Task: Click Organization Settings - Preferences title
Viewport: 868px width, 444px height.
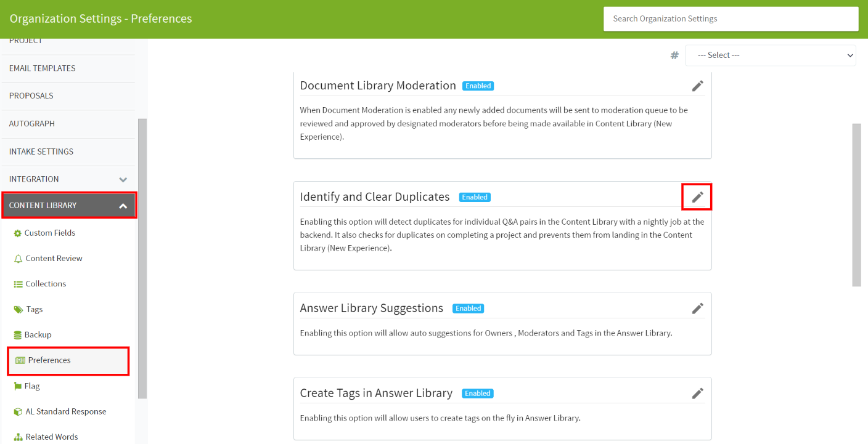Action: (x=101, y=19)
